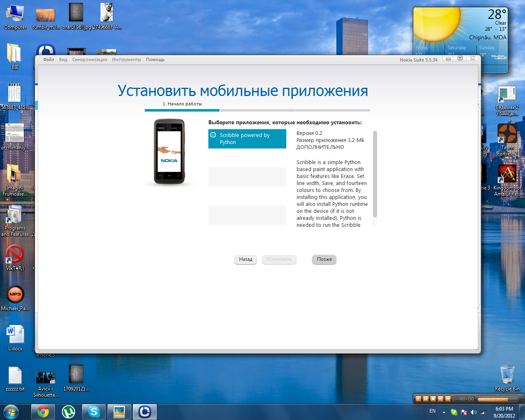Click rewind on the media player gadget
The width and height of the screenshot is (525, 420).
click(x=440, y=398)
